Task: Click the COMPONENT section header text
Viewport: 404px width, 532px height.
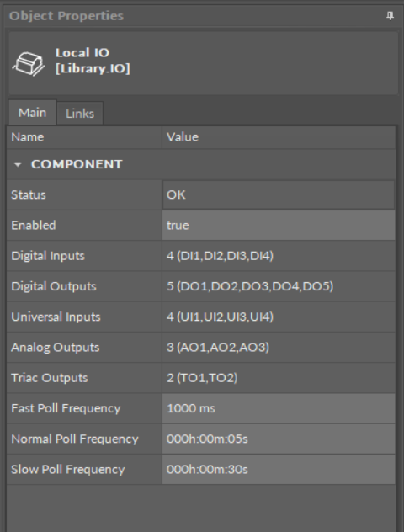Action: coord(77,164)
